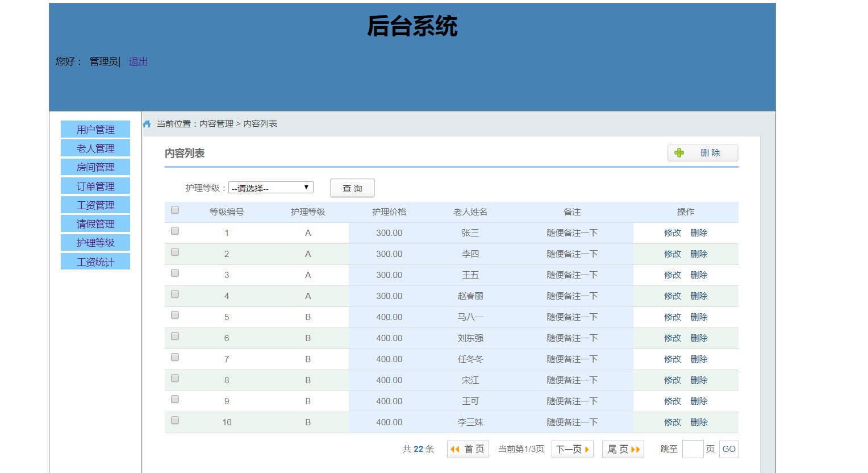
Task: Select 订单管理 in the sidebar menu
Action: [95, 186]
